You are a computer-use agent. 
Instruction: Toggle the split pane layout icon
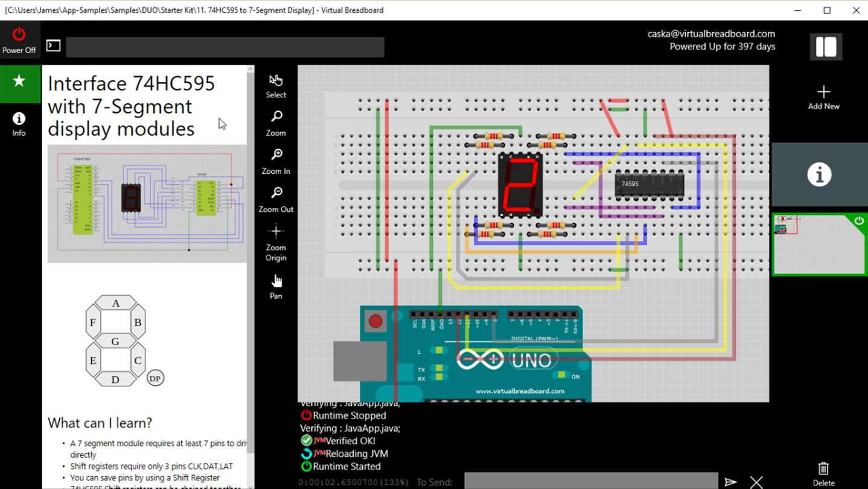point(826,46)
